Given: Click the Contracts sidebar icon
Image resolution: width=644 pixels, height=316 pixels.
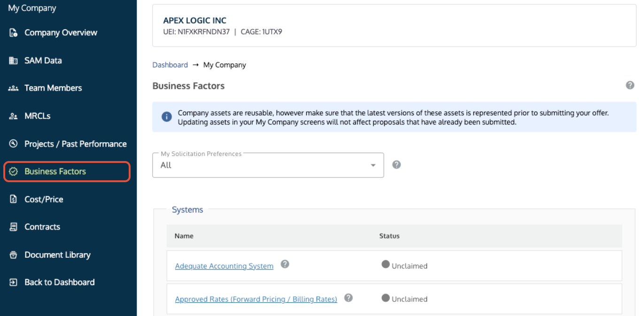Looking at the screenshot, I should tap(14, 227).
